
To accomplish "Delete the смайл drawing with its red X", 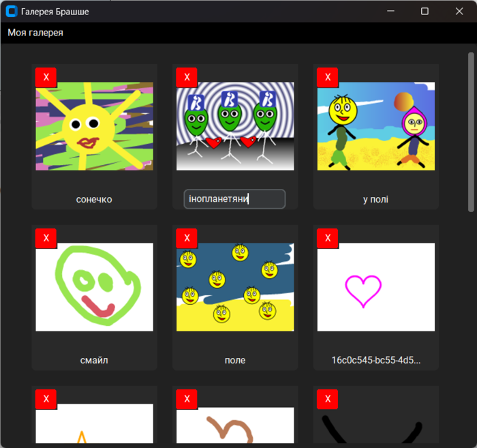I will (x=46, y=238).
